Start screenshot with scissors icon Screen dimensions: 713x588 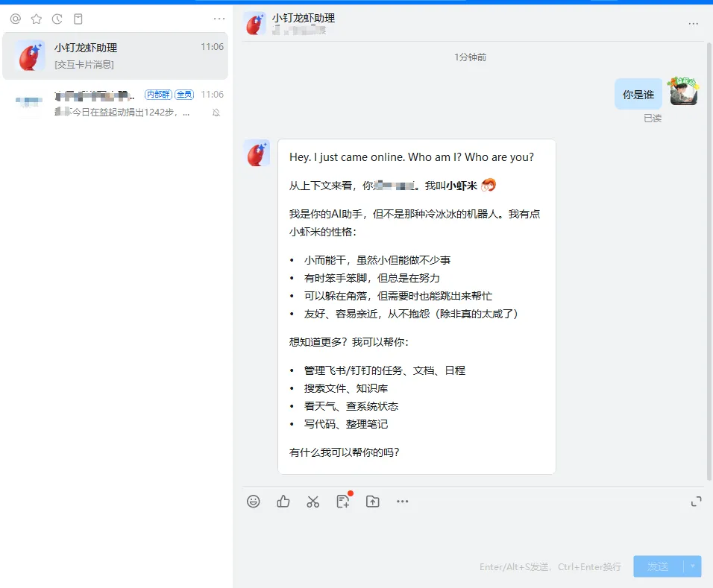pyautogui.click(x=312, y=502)
